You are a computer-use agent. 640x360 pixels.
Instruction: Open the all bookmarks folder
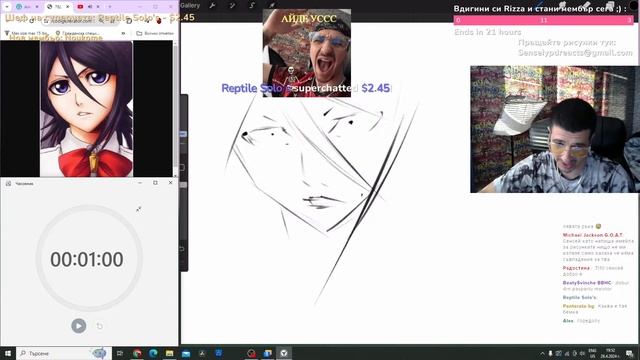coord(155,33)
